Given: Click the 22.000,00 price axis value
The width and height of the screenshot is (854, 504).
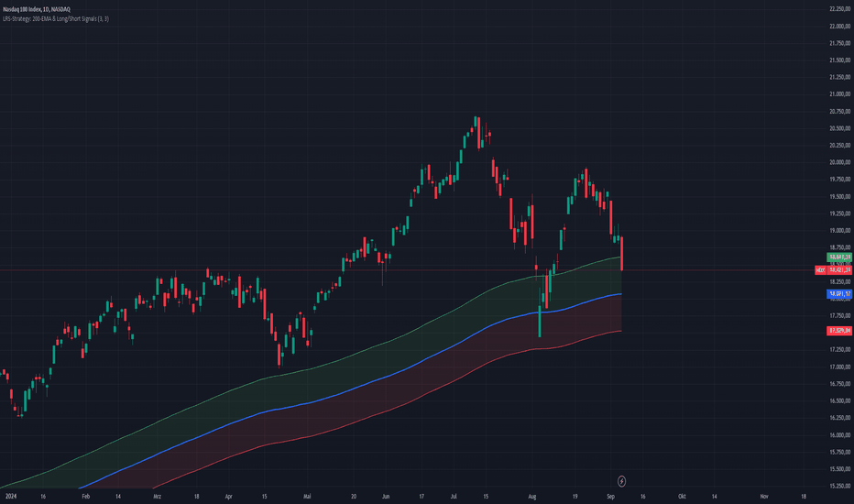Looking at the screenshot, I should pyautogui.click(x=840, y=27).
